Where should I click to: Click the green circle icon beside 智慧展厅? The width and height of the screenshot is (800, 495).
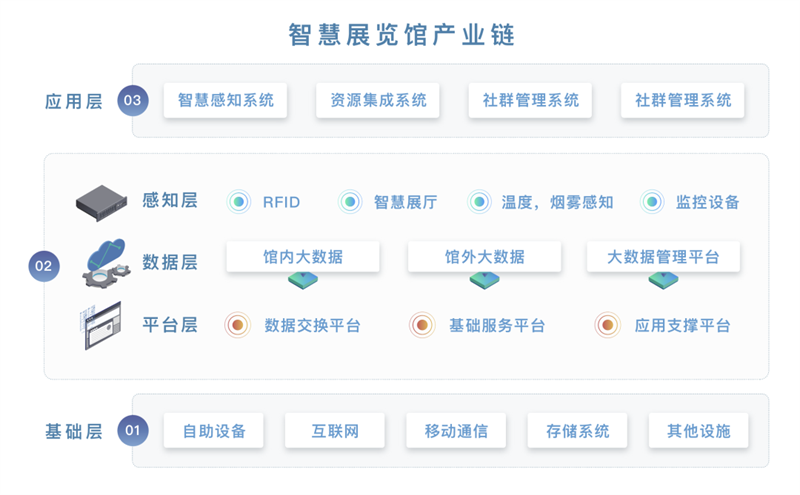coord(349,202)
